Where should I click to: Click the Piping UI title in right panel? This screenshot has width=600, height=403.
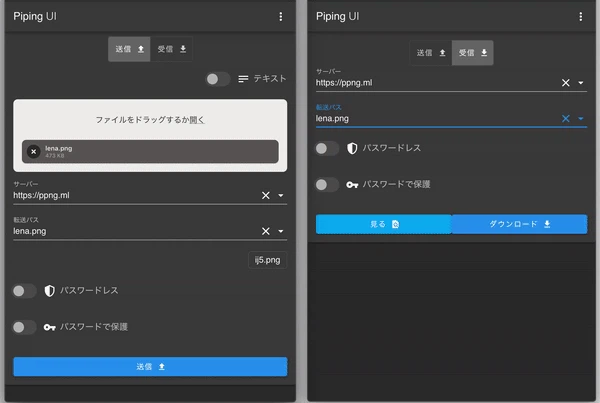[338, 16]
